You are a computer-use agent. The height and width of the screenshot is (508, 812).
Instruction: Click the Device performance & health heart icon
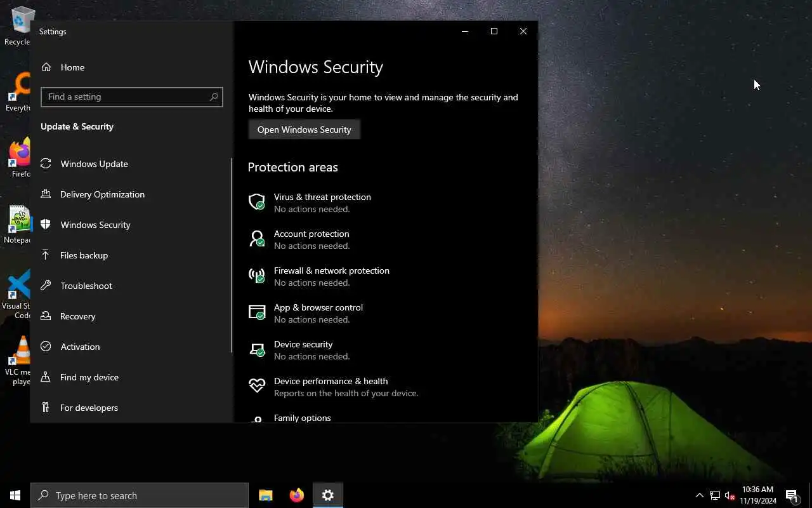257,385
